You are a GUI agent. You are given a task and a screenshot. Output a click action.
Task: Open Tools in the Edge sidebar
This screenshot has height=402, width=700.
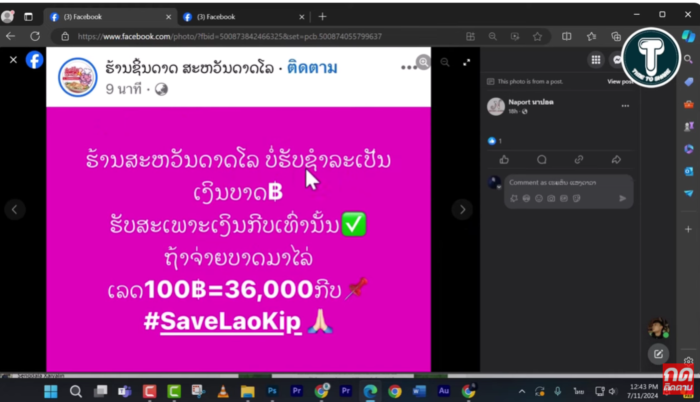688,105
